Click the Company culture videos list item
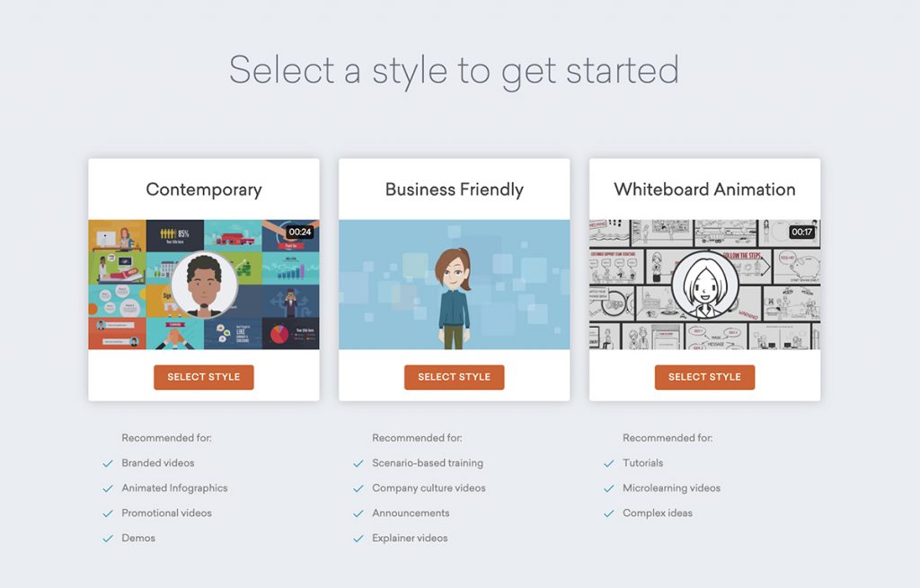Viewport: 920px width, 588px height. 429,487
